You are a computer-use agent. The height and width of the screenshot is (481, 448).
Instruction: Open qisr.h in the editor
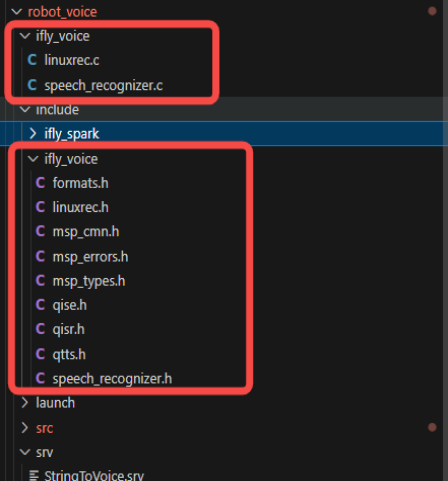69,330
